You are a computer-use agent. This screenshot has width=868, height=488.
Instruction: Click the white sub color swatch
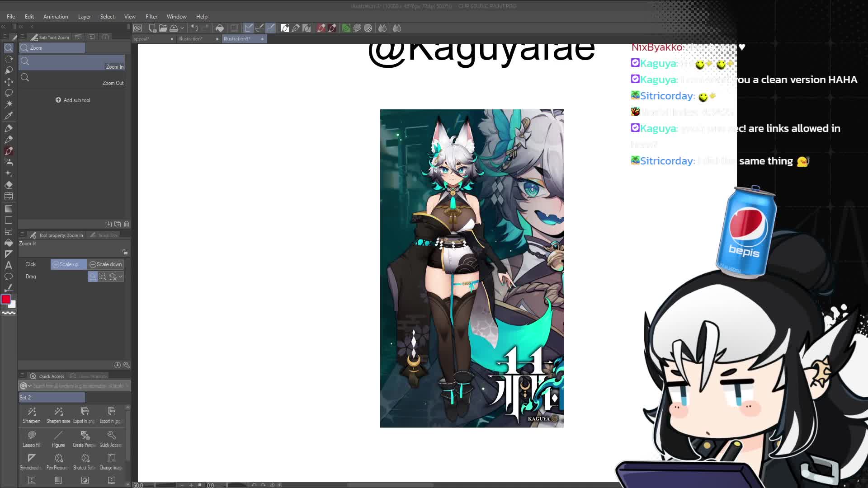click(x=13, y=305)
